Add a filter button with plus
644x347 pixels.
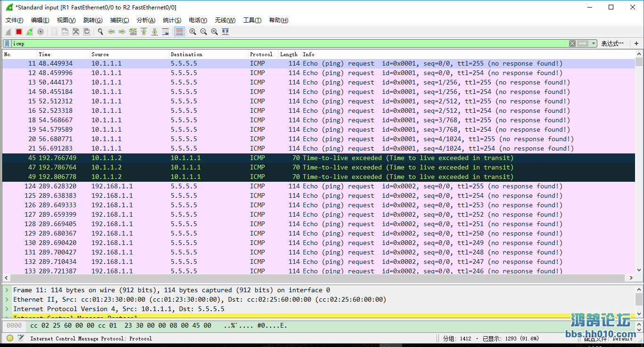[636, 43]
